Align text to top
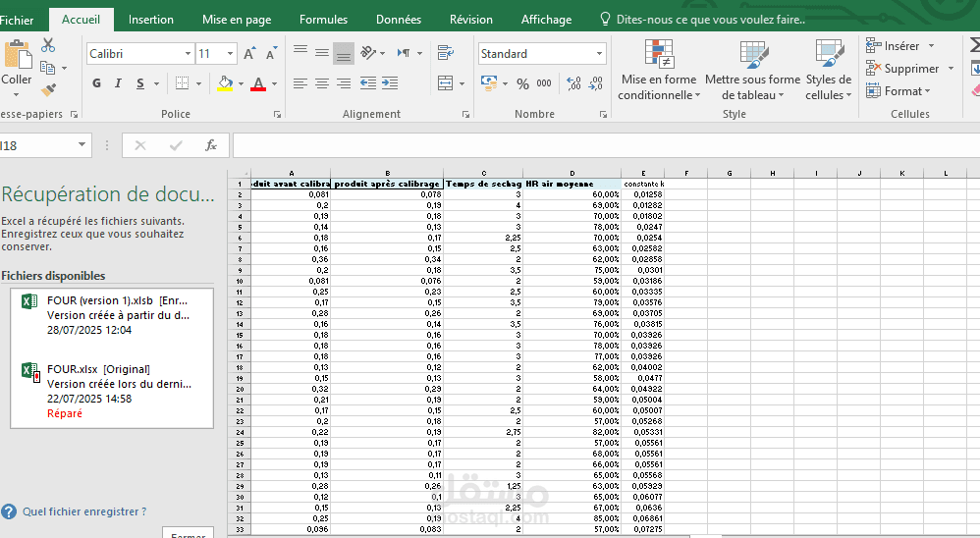 [300, 52]
